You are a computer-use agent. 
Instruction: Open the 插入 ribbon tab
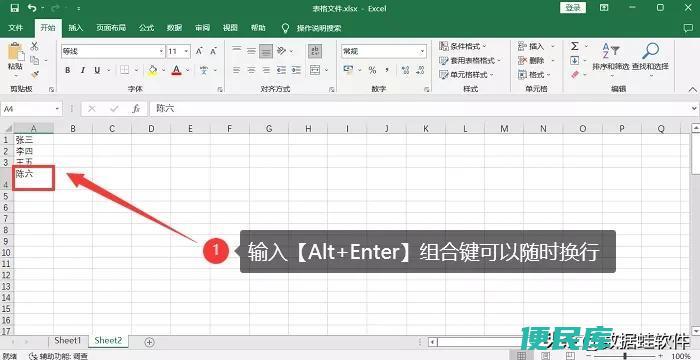click(75, 28)
